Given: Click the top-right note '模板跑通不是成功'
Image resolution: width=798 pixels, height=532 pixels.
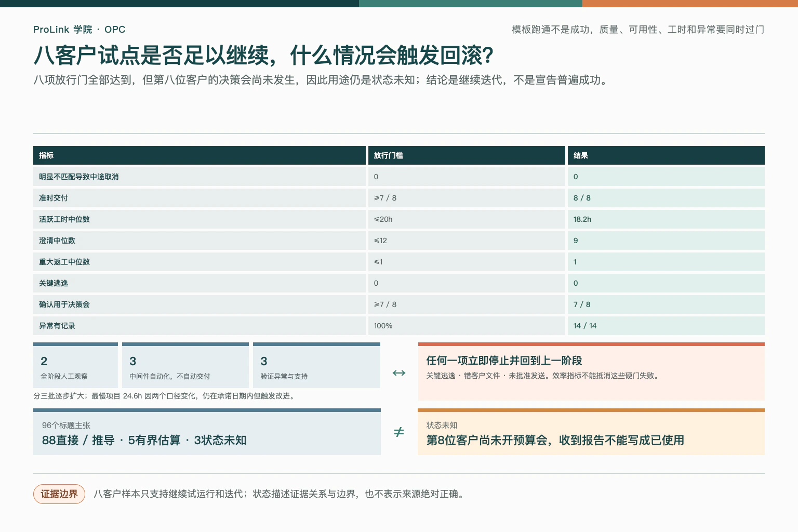Looking at the screenshot, I should [x=638, y=30].
